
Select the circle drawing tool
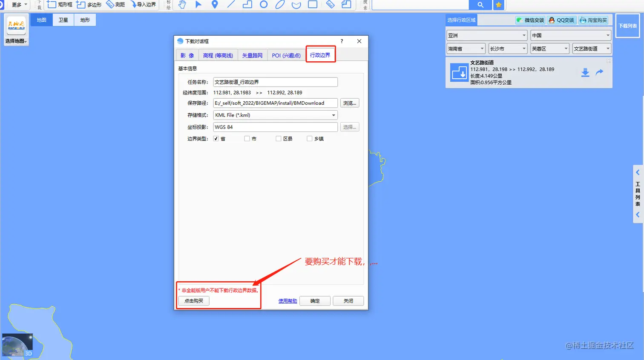coord(264,5)
